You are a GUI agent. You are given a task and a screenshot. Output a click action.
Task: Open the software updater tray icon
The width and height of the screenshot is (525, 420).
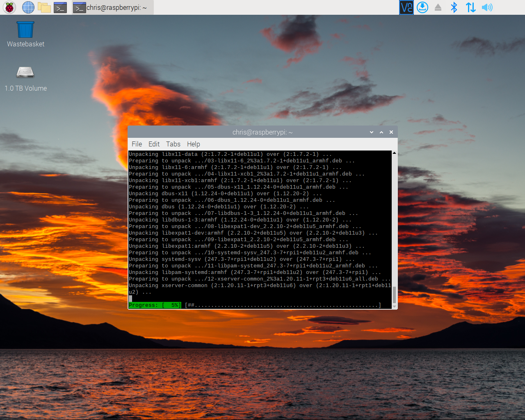[x=422, y=7]
